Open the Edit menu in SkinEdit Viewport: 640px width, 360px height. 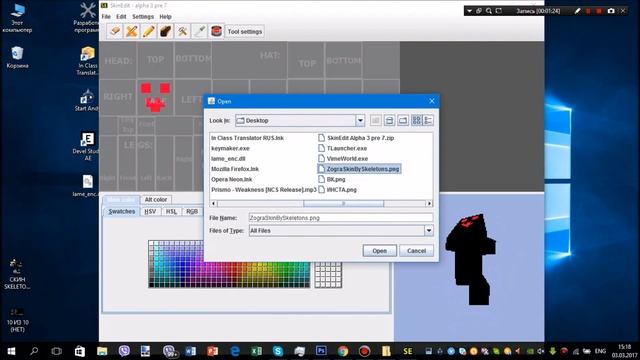point(121,17)
